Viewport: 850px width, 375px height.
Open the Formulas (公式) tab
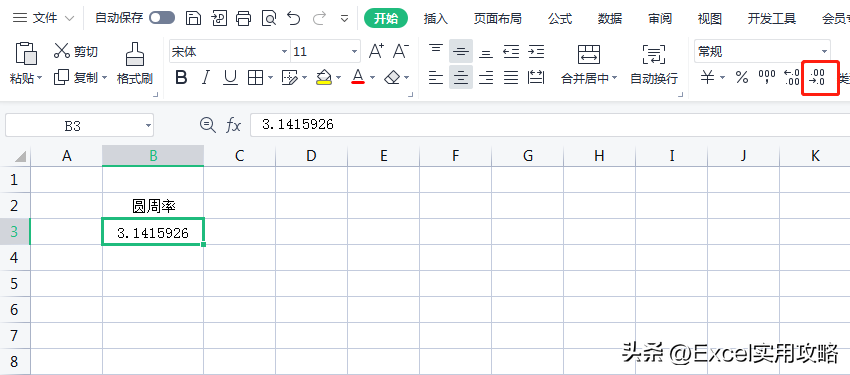click(559, 18)
